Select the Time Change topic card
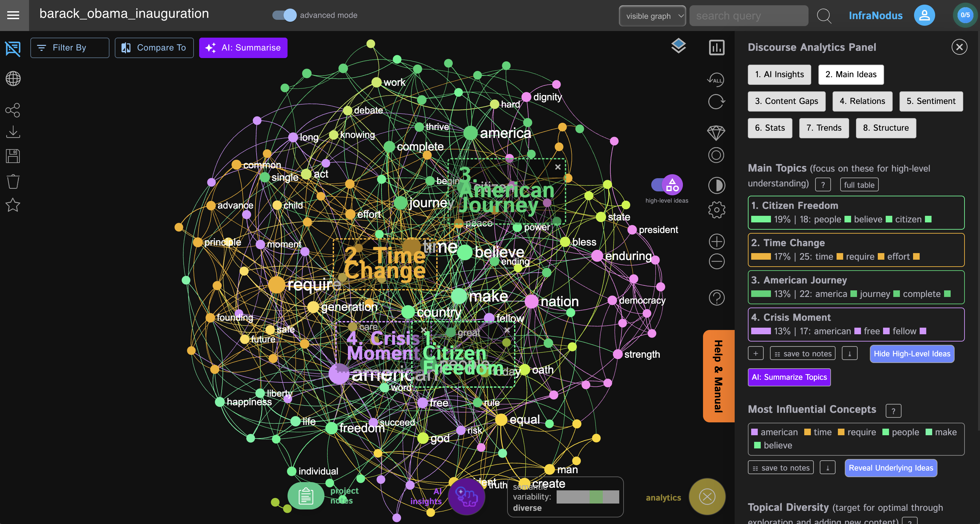The height and width of the screenshot is (524, 980). coord(856,250)
